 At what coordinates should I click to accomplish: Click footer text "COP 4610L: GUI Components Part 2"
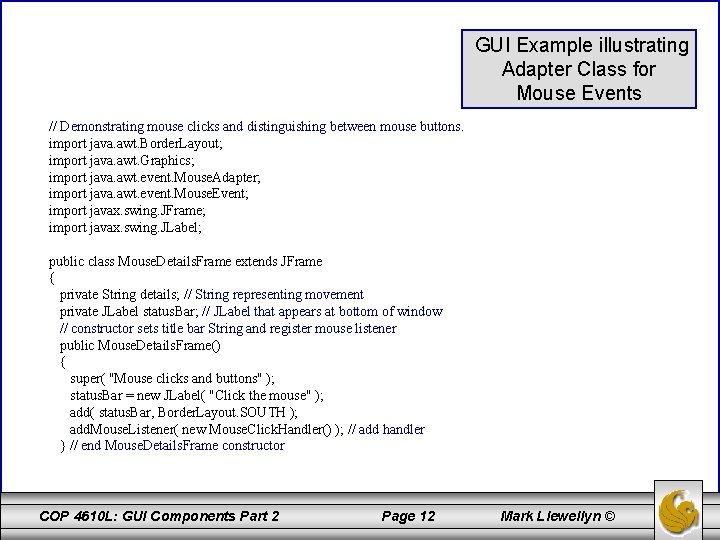click(159, 516)
